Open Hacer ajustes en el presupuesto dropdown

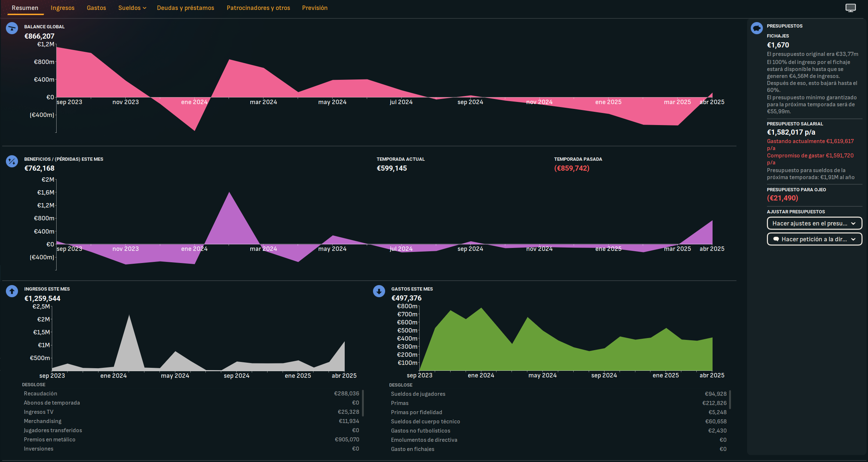pyautogui.click(x=814, y=223)
